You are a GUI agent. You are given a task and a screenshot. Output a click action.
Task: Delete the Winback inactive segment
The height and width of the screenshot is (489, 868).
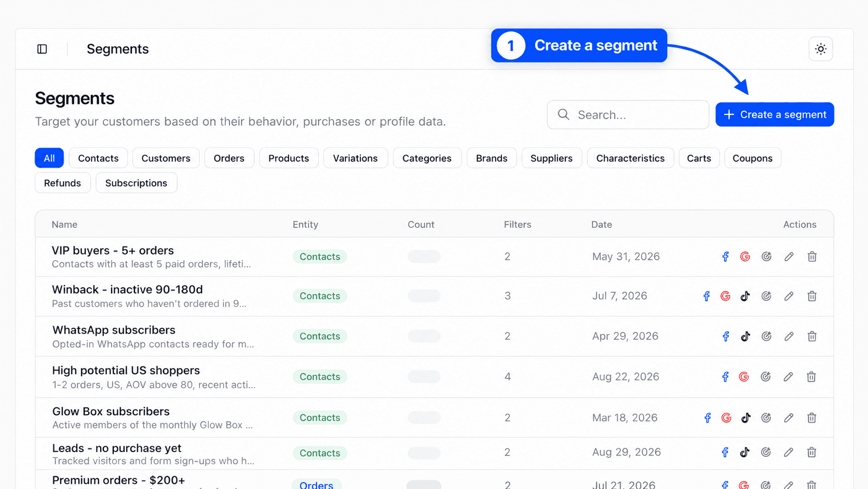[812, 296]
